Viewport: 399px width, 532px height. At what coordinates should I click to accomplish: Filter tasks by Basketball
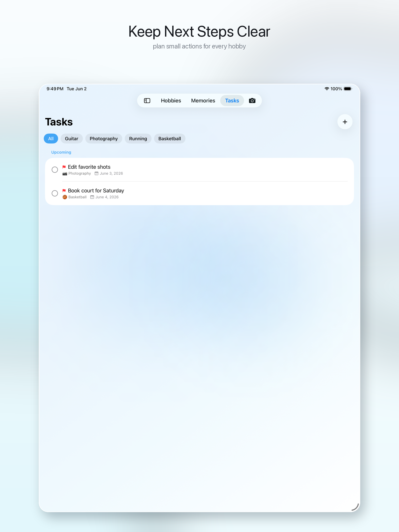(x=170, y=138)
